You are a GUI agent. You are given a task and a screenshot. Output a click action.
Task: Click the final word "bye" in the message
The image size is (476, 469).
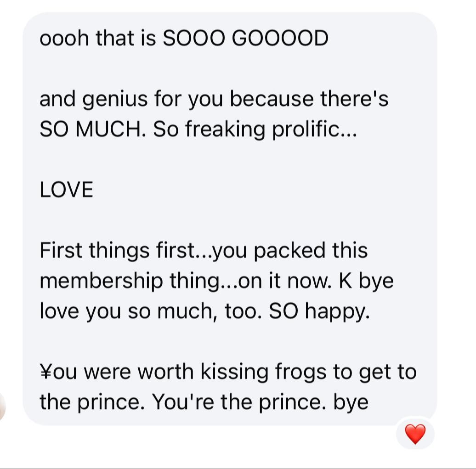pyautogui.click(x=351, y=402)
